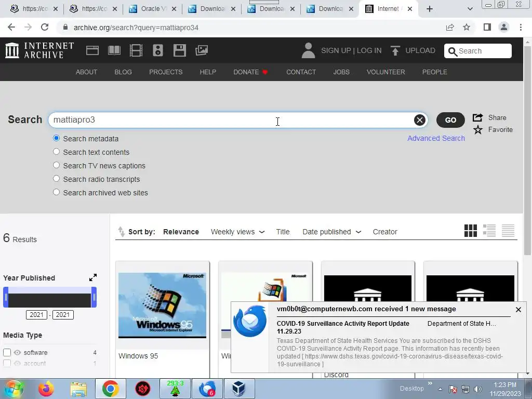The width and height of the screenshot is (532, 399).
Task: Open the PROJECTS menu item
Action: (166, 72)
